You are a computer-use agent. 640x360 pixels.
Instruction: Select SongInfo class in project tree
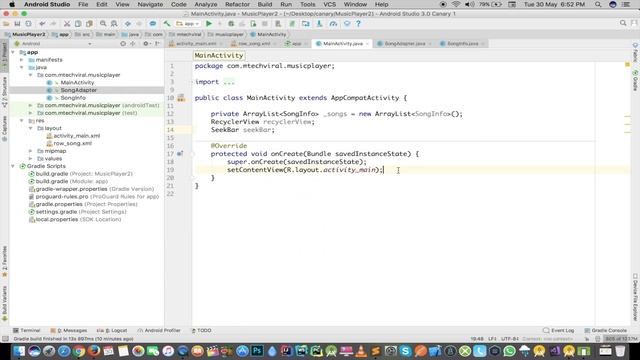click(x=73, y=98)
